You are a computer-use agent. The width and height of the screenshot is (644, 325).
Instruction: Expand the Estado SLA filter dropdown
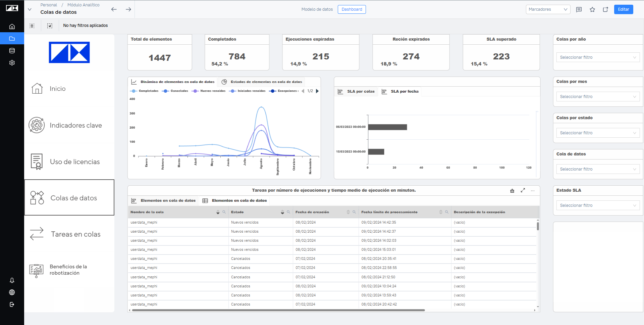point(598,205)
